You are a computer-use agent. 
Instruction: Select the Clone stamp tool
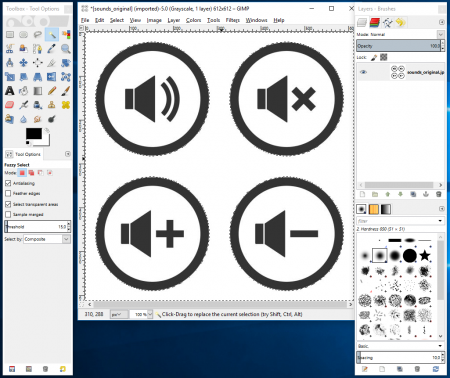tap(52, 105)
